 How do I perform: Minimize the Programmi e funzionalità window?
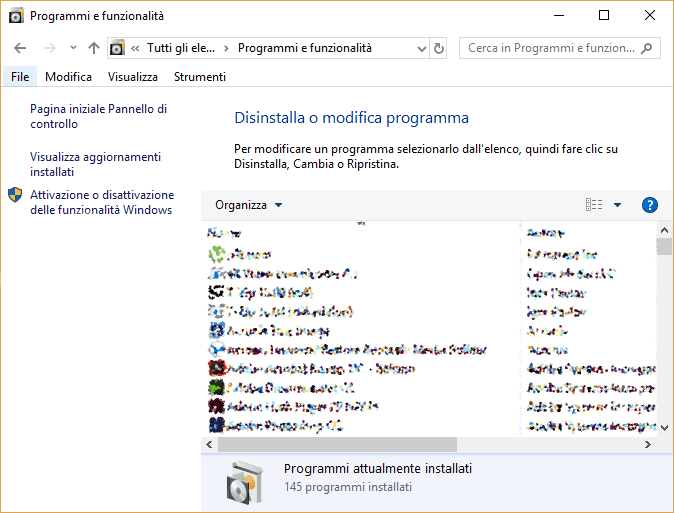coord(559,15)
